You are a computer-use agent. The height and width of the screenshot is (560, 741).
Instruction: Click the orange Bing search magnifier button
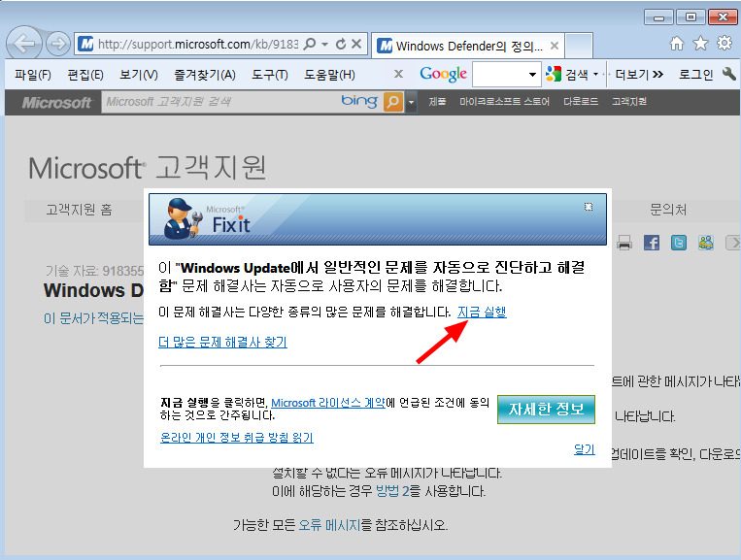[392, 102]
